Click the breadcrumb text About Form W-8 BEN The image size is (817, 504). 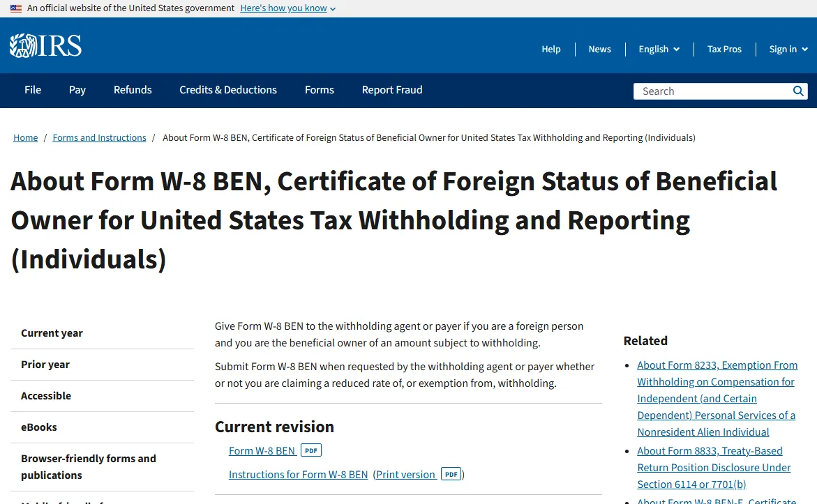pos(429,137)
